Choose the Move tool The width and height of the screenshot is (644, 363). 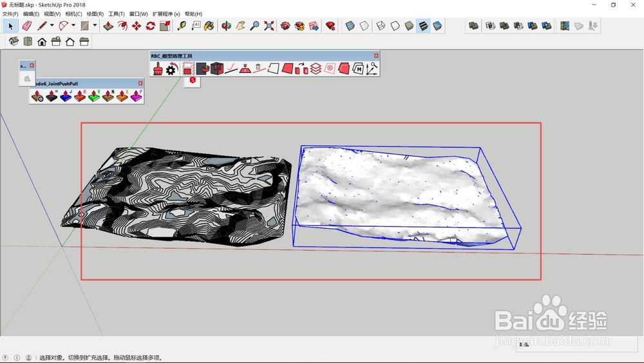click(137, 26)
